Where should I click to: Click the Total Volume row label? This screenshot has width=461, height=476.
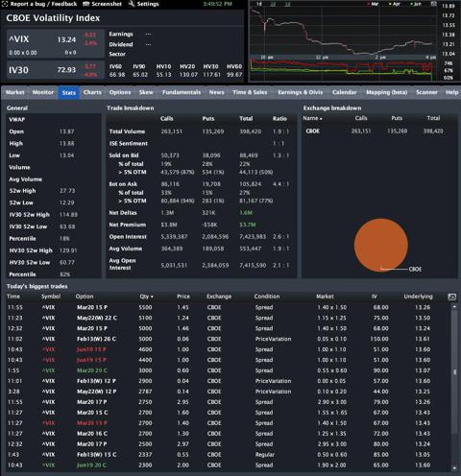pos(127,131)
